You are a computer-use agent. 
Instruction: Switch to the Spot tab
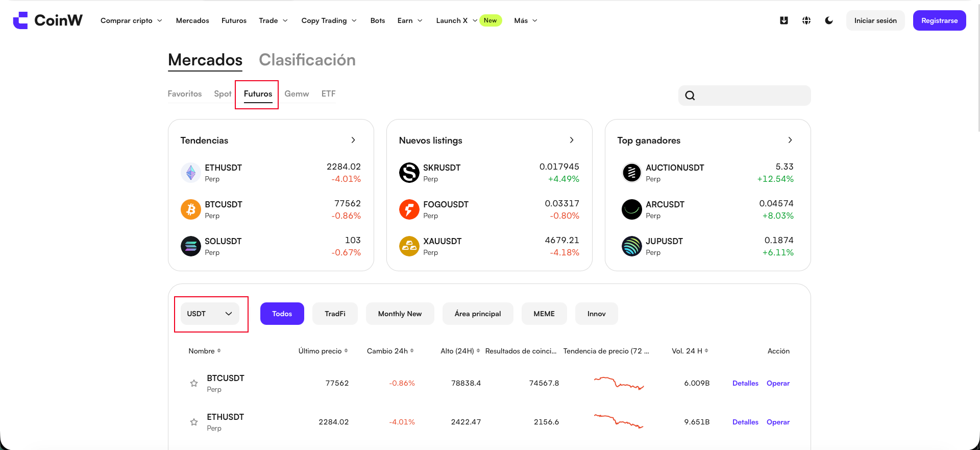point(223,93)
